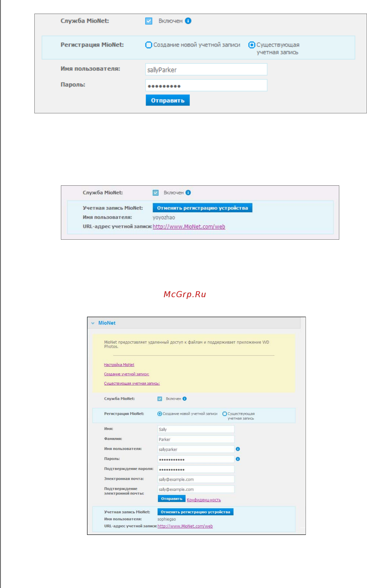Toggle MioNet service checkbox in bottom panel
The width and height of the screenshot is (367, 588).
[x=160, y=399]
